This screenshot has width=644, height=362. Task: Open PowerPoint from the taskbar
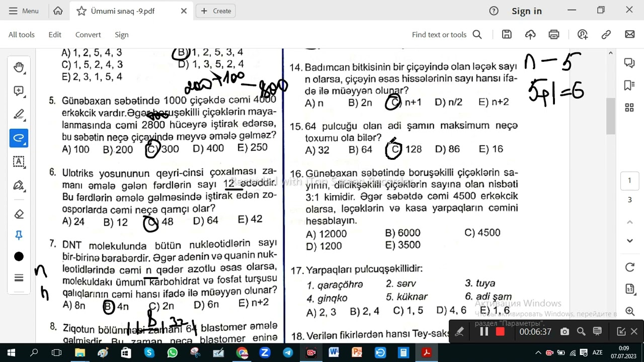point(357,353)
